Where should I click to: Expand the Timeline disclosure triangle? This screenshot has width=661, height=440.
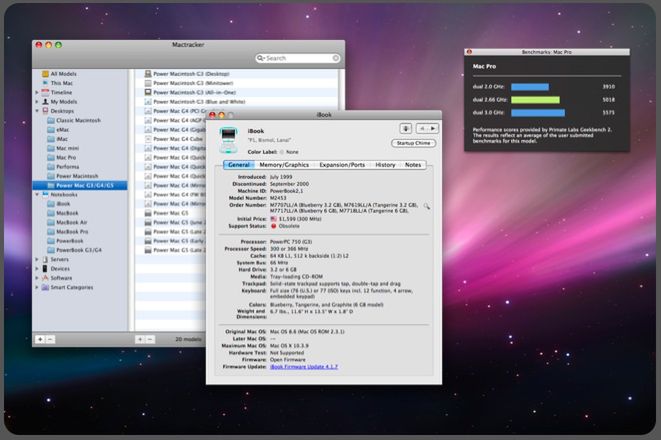[x=37, y=92]
